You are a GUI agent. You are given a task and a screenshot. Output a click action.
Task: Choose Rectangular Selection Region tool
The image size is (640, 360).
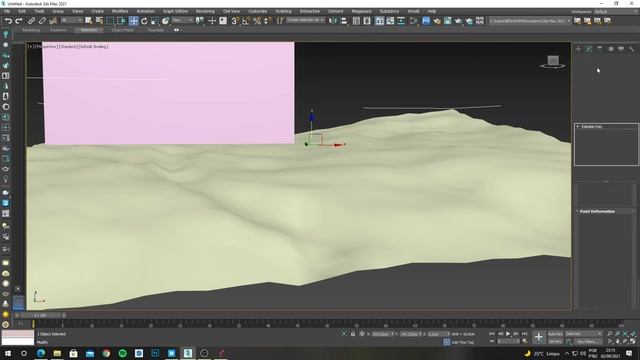pos(110,20)
